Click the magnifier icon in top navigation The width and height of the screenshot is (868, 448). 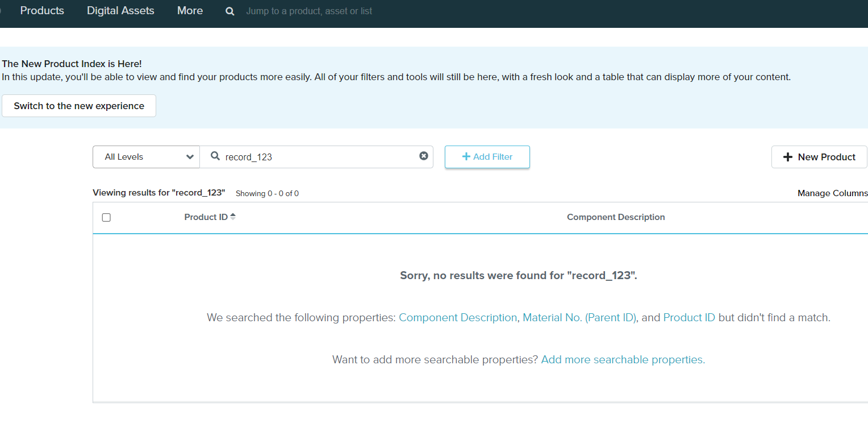[229, 11]
